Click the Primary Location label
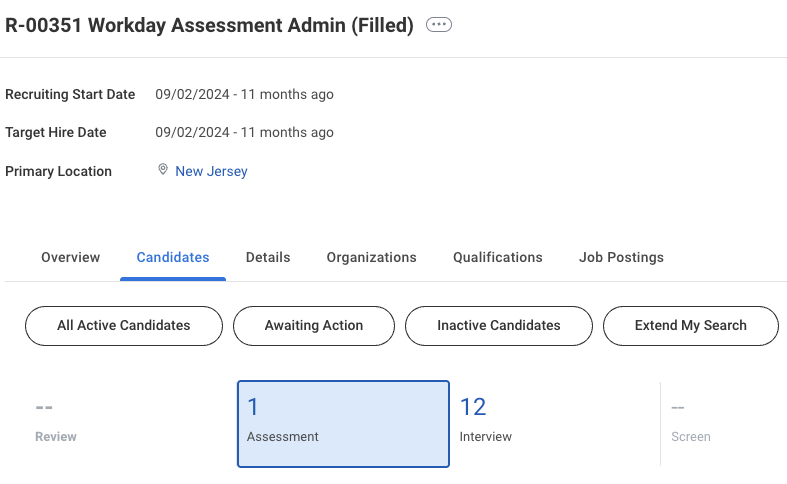 tap(58, 171)
